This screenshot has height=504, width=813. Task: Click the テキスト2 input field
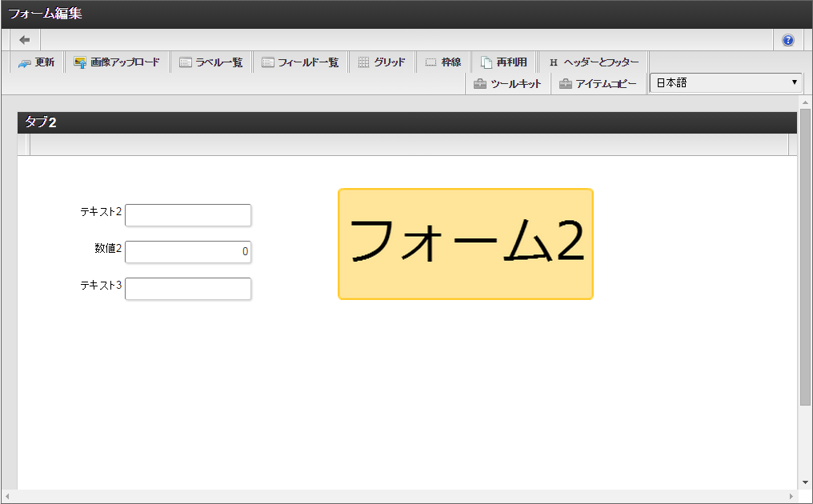pyautogui.click(x=188, y=215)
